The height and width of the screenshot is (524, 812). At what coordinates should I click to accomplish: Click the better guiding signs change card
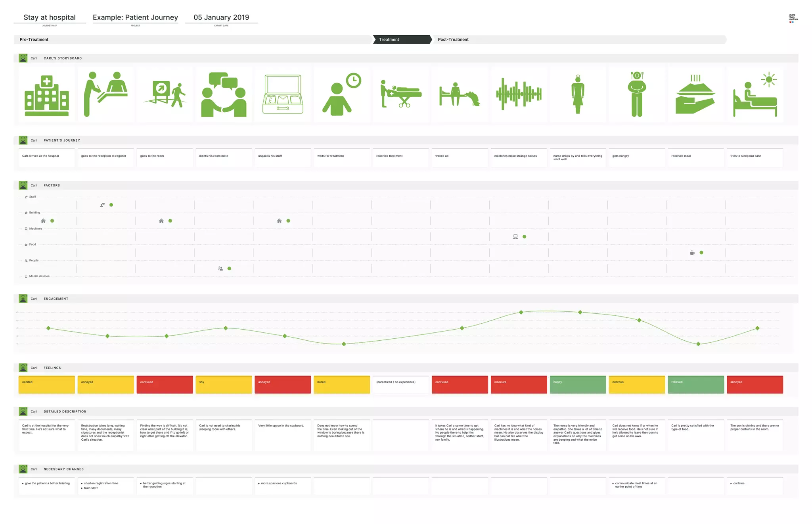tap(165, 486)
